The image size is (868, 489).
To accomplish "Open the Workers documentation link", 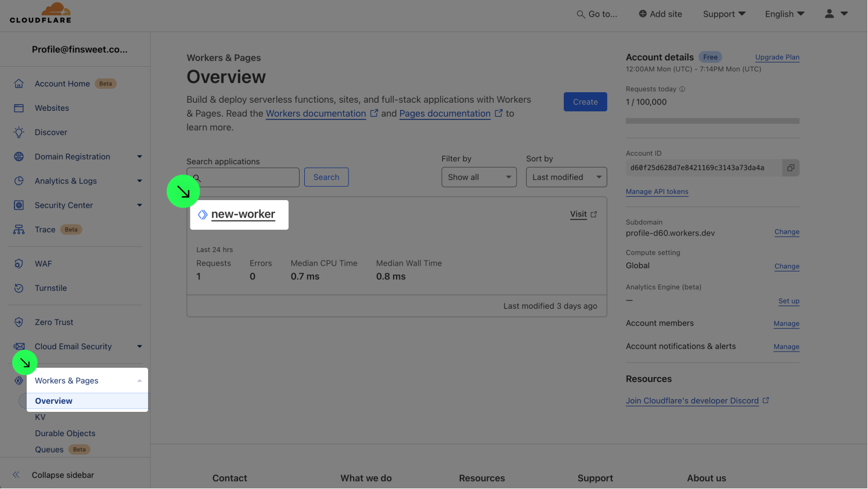I will click(x=316, y=114).
